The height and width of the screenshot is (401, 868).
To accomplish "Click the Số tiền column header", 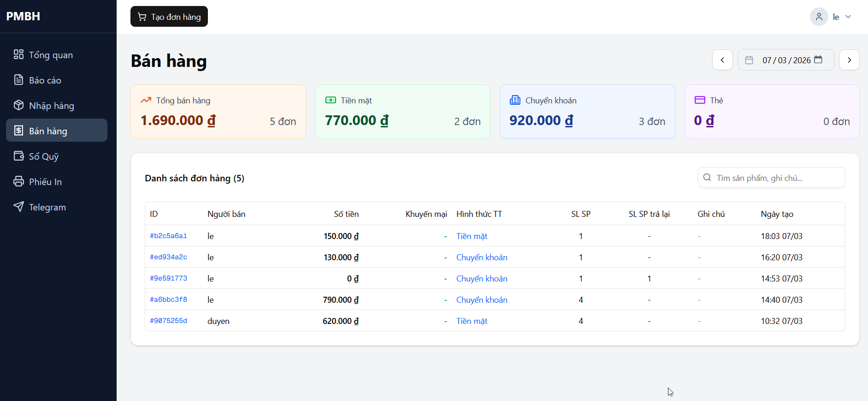I will [x=346, y=214].
